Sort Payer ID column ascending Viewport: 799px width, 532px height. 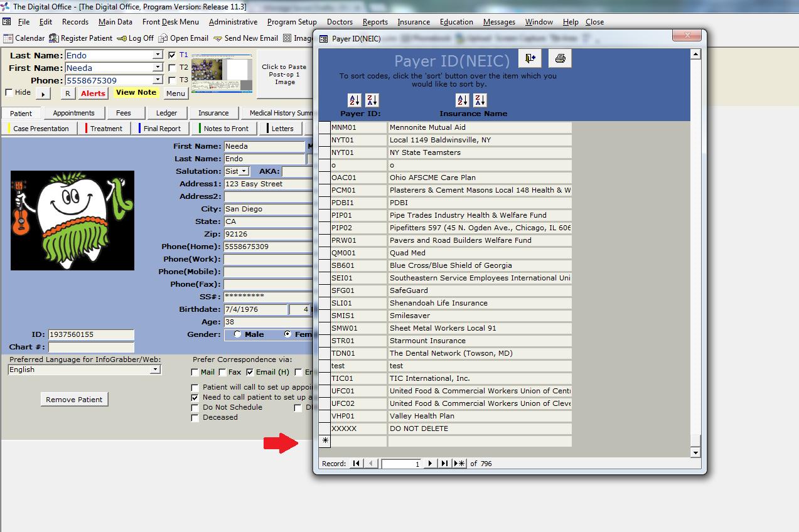coord(355,100)
